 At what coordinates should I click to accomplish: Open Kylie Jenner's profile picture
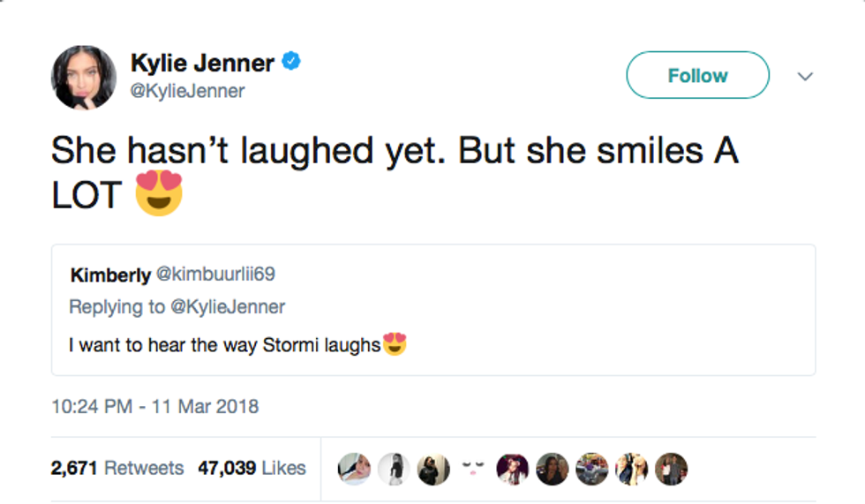[x=84, y=78]
